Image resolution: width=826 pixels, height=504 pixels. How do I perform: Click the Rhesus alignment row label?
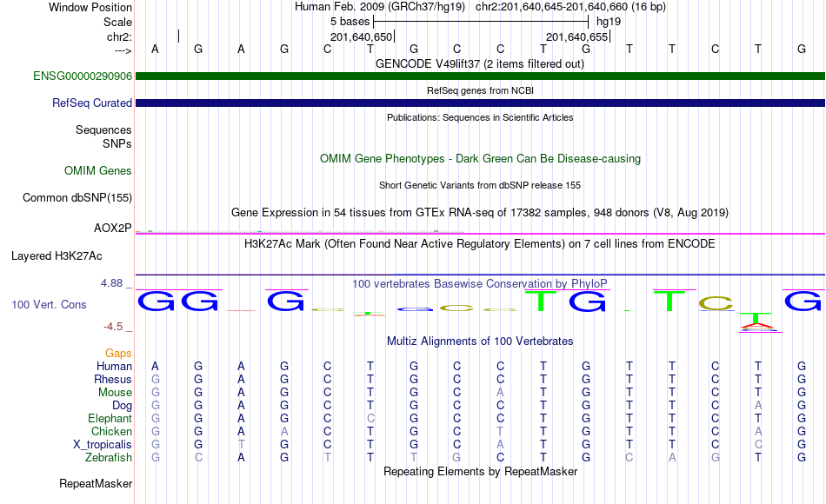pyautogui.click(x=113, y=379)
